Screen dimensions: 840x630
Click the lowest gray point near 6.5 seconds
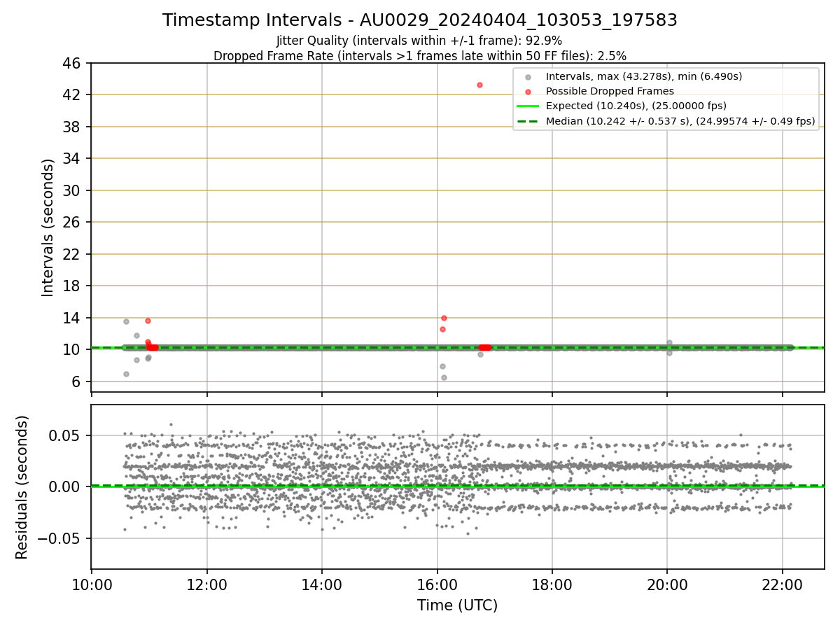(444, 377)
